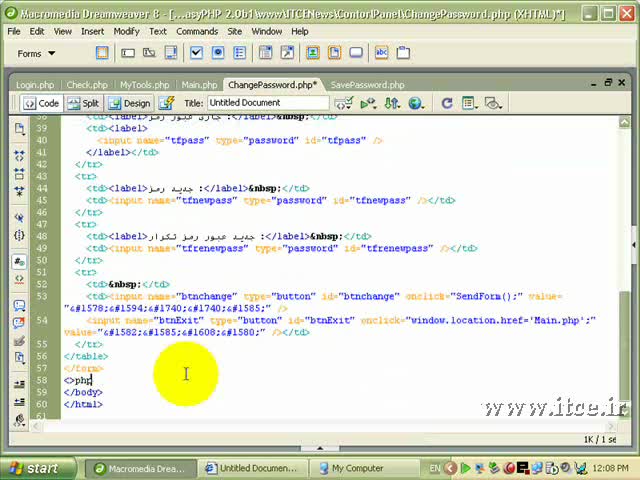
Task: Wrap Tag pencil icon in coding toolbar
Action: (x=19, y=340)
